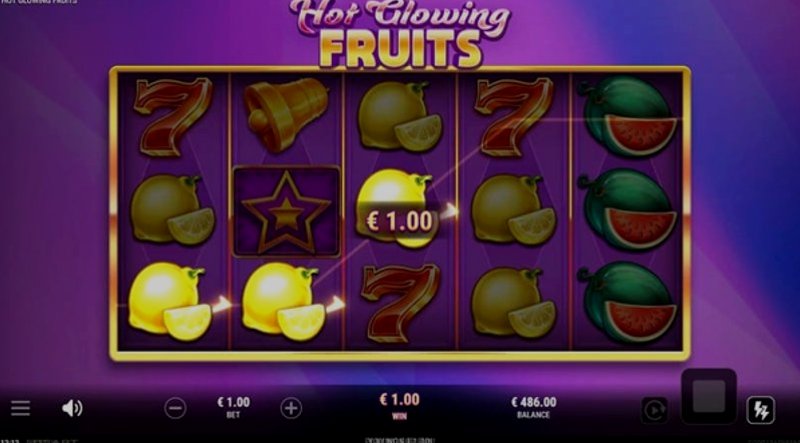Click the red seven on the bottom row
Image resolution: width=800 pixels, height=443 pixels.
(x=401, y=302)
